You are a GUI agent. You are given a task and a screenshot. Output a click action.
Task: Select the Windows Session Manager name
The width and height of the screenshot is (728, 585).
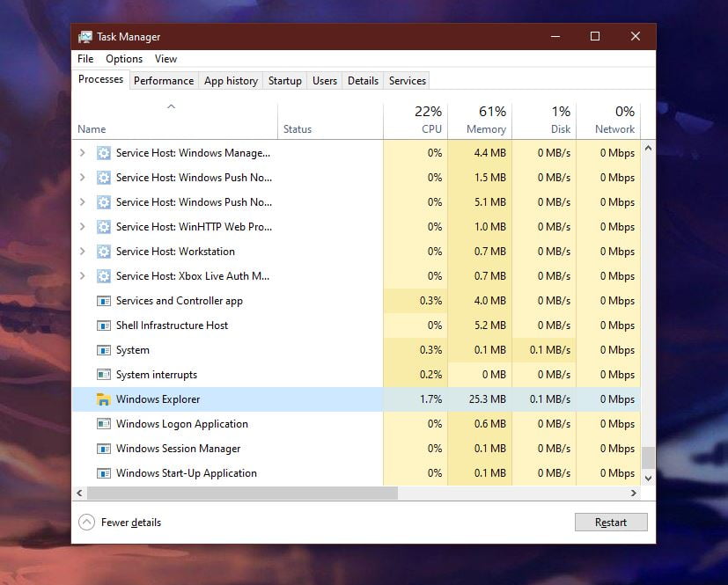coord(179,449)
